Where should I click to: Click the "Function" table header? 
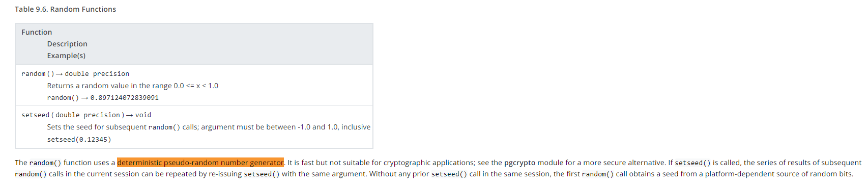tap(37, 32)
